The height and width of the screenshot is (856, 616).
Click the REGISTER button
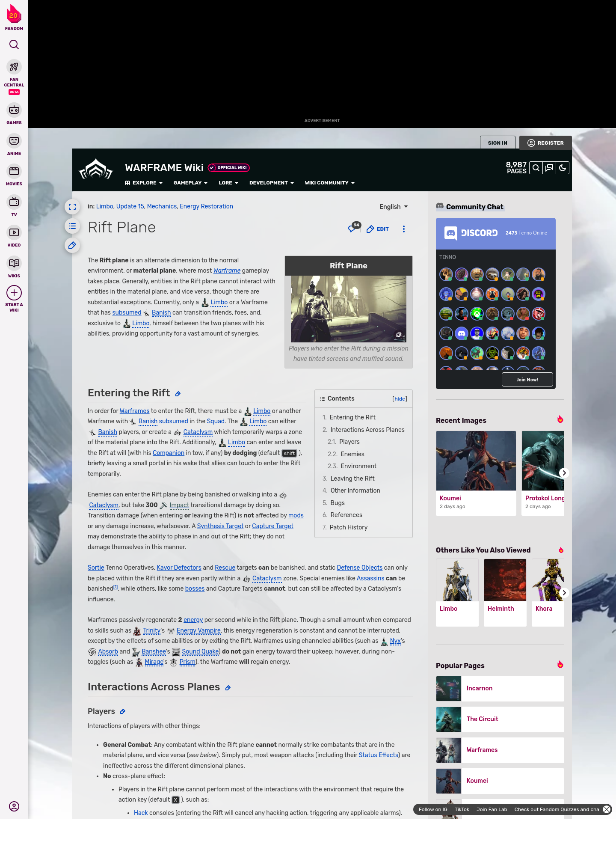click(545, 143)
